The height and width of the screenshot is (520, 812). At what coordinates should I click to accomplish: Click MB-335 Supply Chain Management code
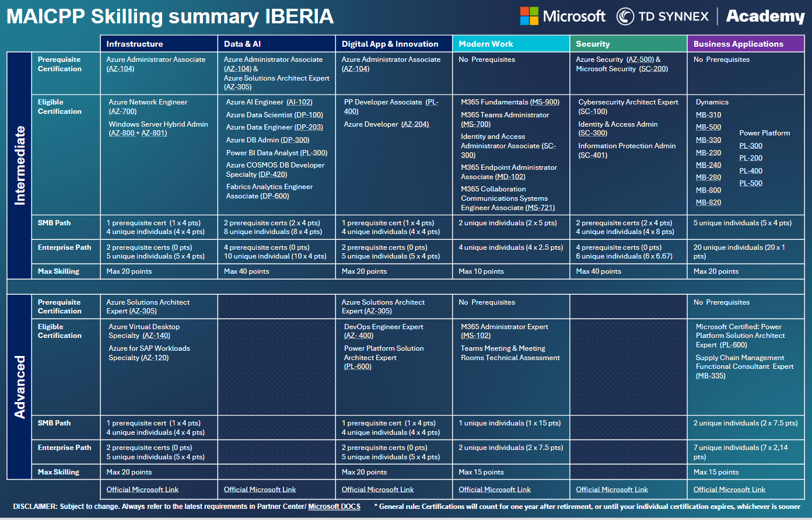[710, 376]
